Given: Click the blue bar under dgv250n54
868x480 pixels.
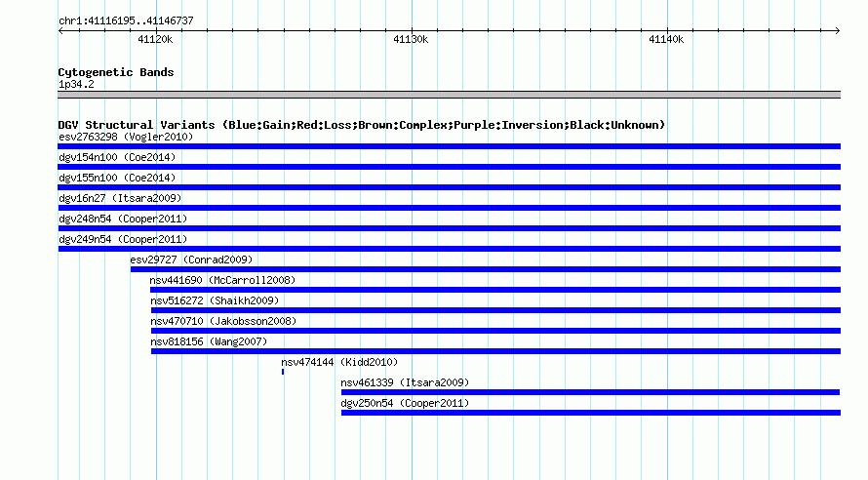Looking at the screenshot, I should pyautogui.click(x=591, y=413).
